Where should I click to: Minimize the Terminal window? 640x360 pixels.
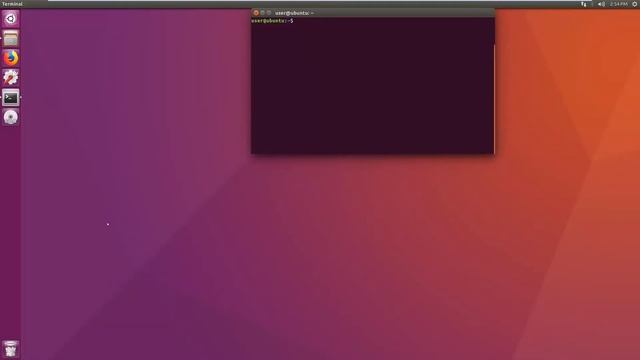(262, 13)
